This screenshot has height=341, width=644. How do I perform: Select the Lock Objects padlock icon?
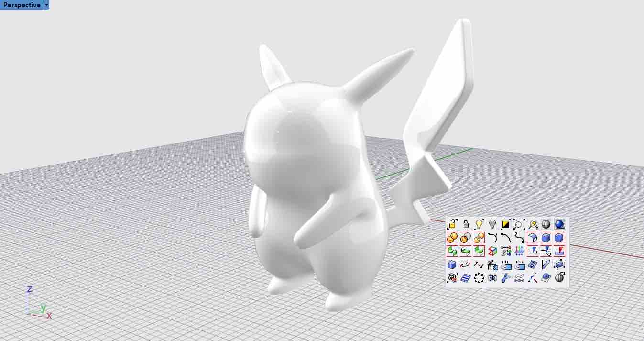tap(465, 224)
